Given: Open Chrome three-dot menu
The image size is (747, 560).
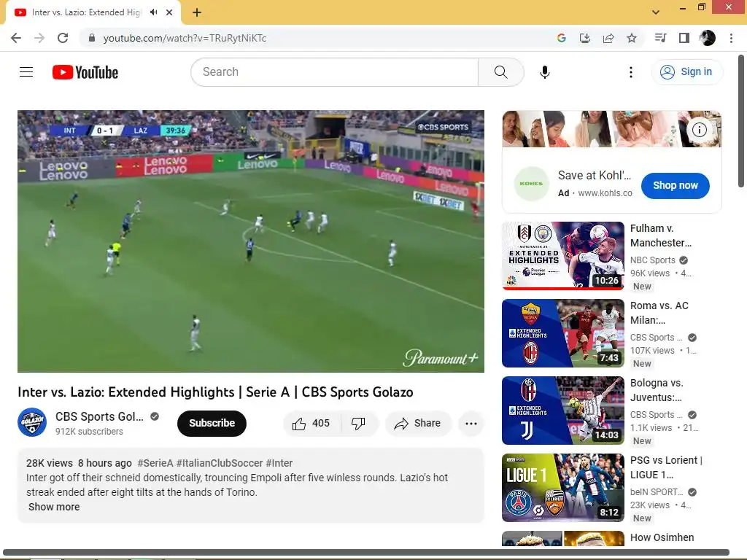Looking at the screenshot, I should (731, 38).
